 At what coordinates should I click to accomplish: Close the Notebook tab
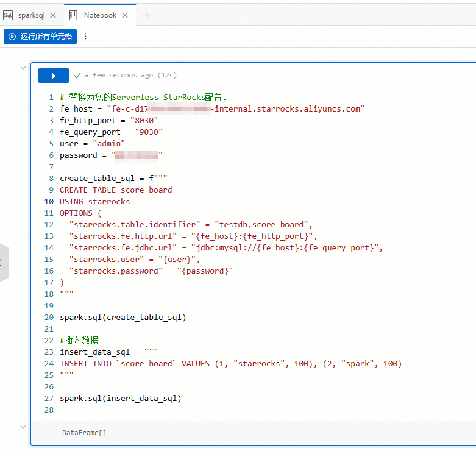125,15
